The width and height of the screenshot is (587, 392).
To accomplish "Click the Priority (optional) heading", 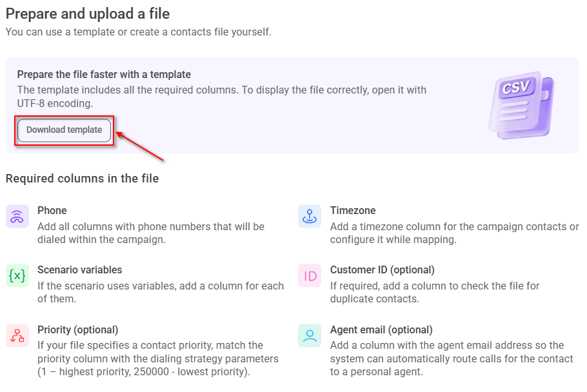I will (78, 330).
